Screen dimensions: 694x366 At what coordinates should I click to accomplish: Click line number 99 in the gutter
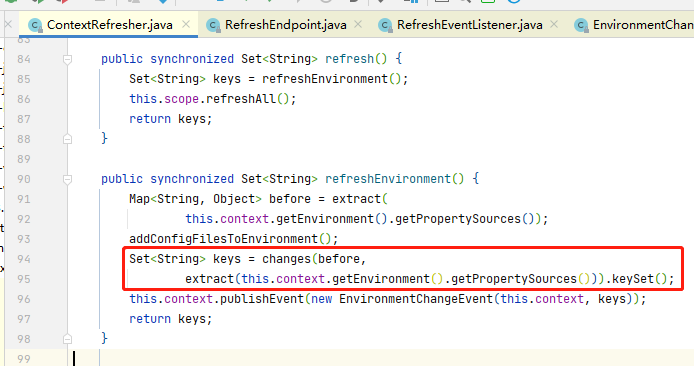(24, 359)
